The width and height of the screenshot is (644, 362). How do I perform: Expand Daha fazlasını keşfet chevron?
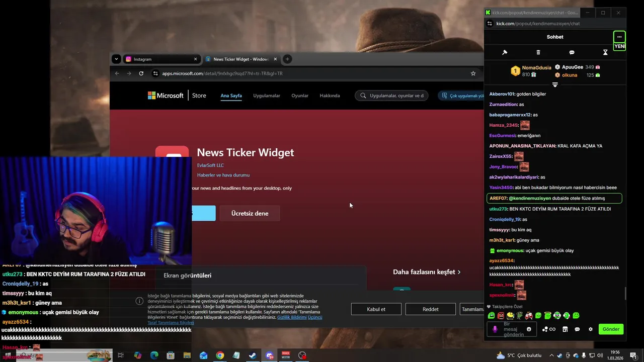click(459, 272)
